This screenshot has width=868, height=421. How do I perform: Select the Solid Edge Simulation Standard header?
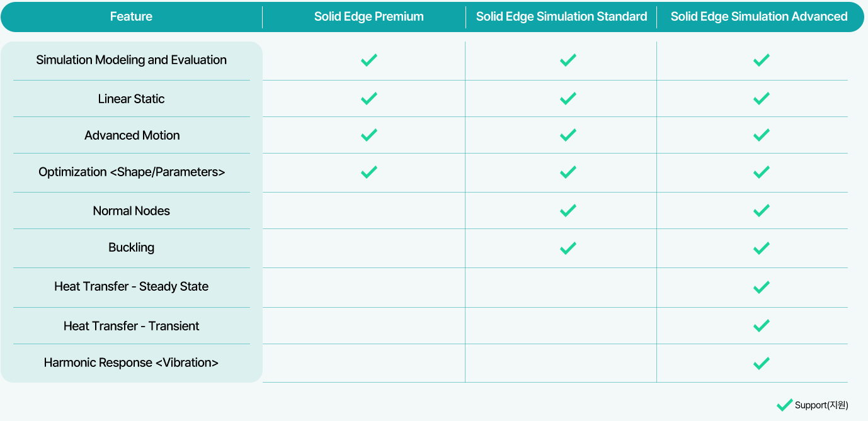561,16
